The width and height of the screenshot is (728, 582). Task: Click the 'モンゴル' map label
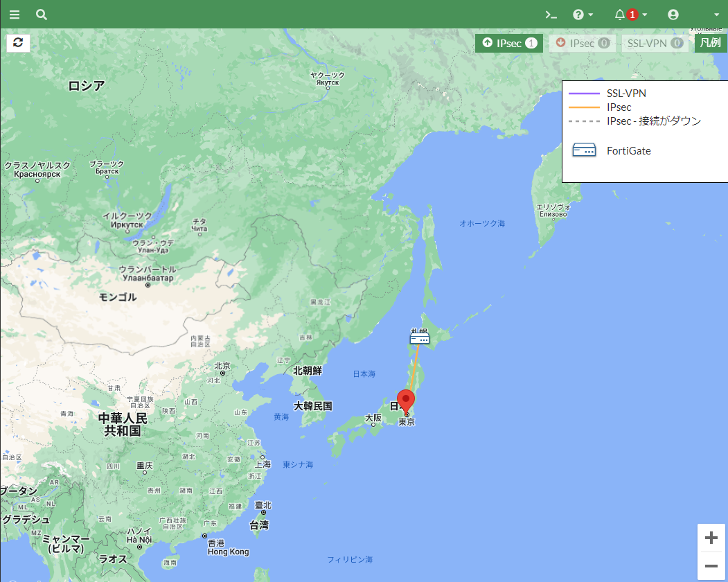pyautogui.click(x=118, y=297)
